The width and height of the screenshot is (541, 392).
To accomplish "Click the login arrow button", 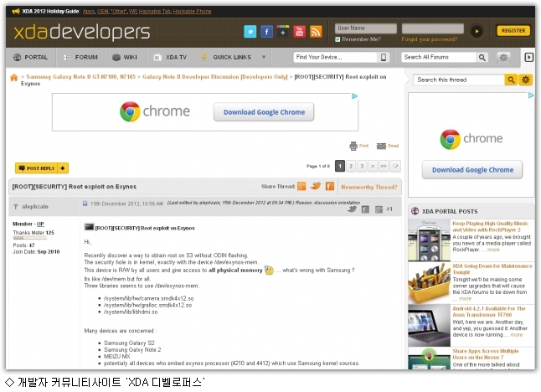I will tap(477, 31).
